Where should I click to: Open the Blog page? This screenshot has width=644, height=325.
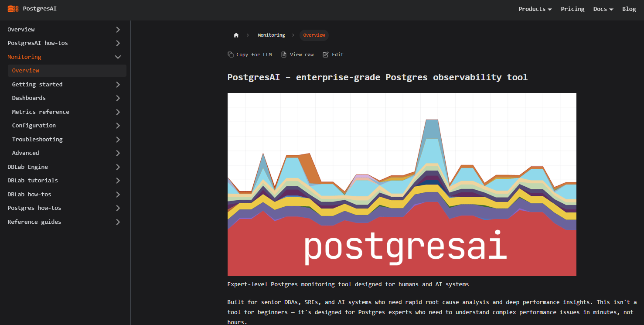[629, 9]
